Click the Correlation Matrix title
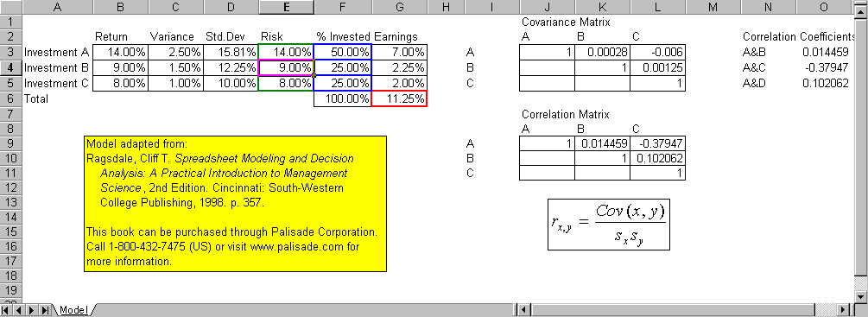868x317 pixels. pyautogui.click(x=565, y=115)
